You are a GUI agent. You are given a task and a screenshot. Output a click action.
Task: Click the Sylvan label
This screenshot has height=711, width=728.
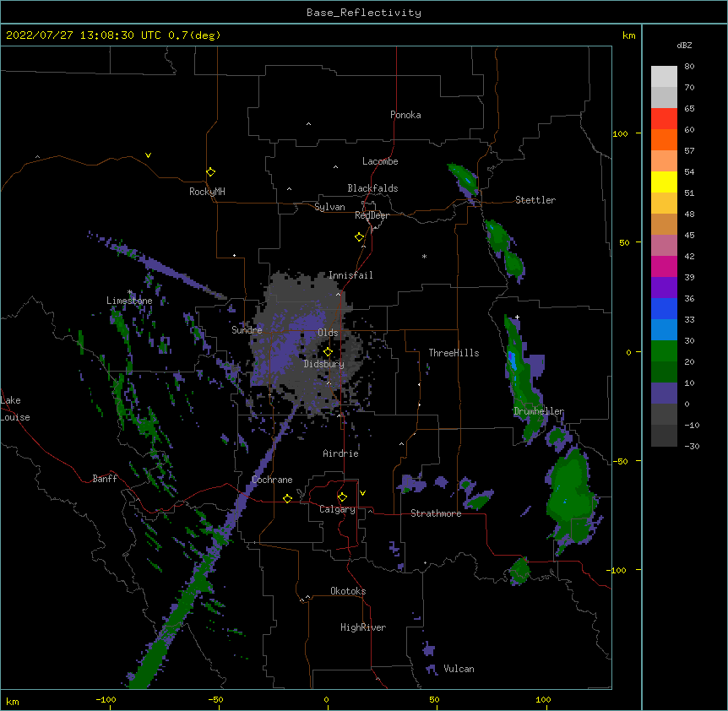[x=329, y=207]
